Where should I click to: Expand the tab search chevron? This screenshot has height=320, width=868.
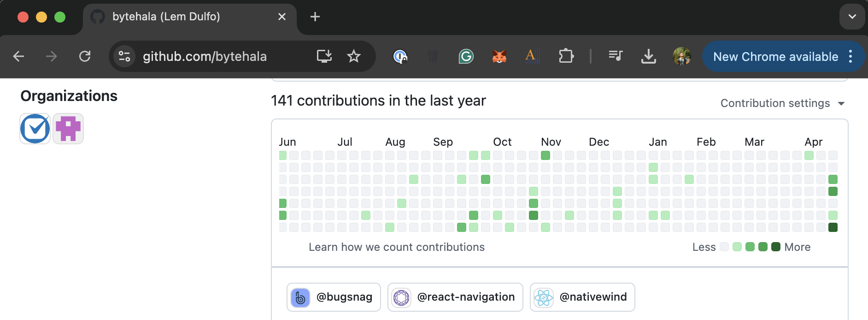pyautogui.click(x=852, y=17)
